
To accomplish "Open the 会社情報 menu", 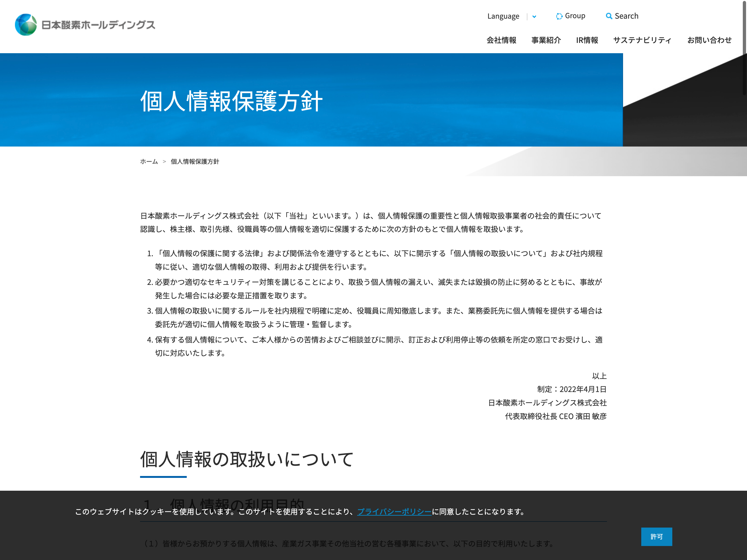I will (x=501, y=40).
